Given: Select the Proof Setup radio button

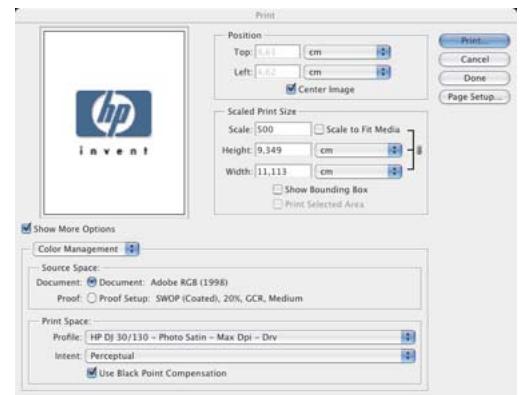Looking at the screenshot, I should click(x=92, y=298).
